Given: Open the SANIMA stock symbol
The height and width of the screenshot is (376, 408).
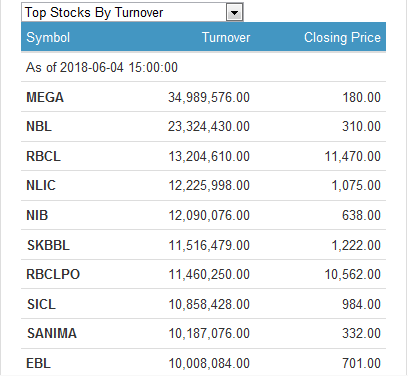Looking at the screenshot, I should [52, 333].
